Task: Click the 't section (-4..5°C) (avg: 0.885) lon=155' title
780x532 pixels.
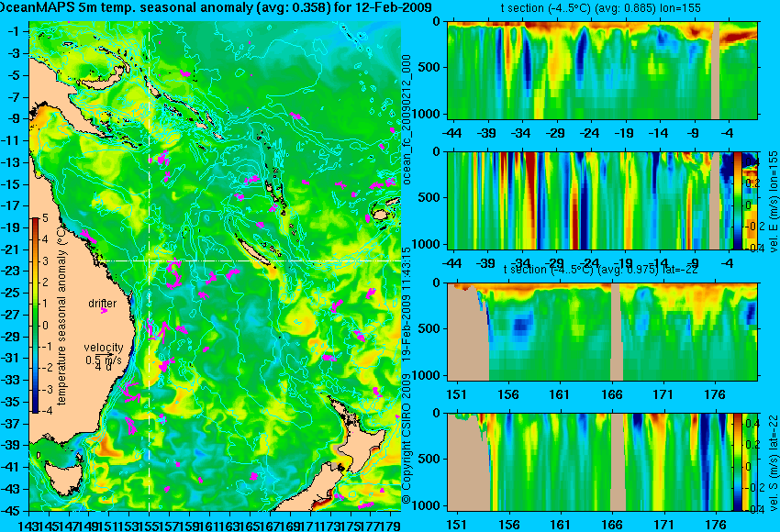Action: (600, 8)
